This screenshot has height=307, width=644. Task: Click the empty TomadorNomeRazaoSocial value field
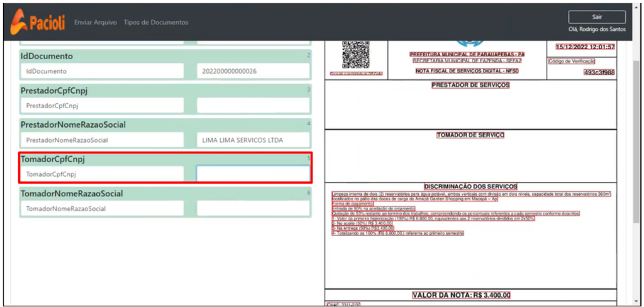253,208
